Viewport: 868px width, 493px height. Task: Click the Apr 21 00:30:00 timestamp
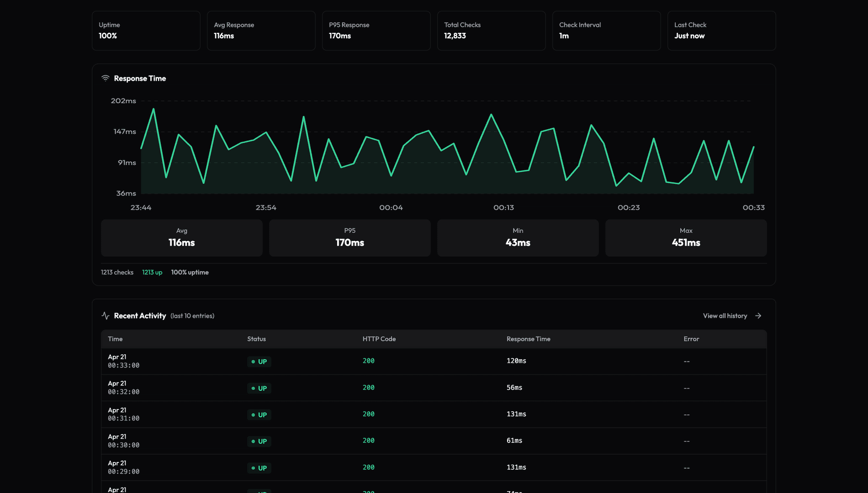point(124,441)
